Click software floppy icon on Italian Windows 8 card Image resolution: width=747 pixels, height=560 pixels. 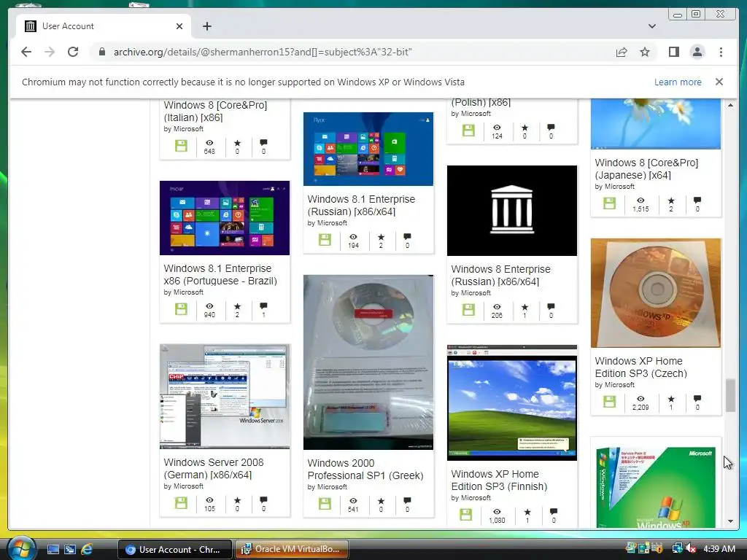(x=181, y=146)
